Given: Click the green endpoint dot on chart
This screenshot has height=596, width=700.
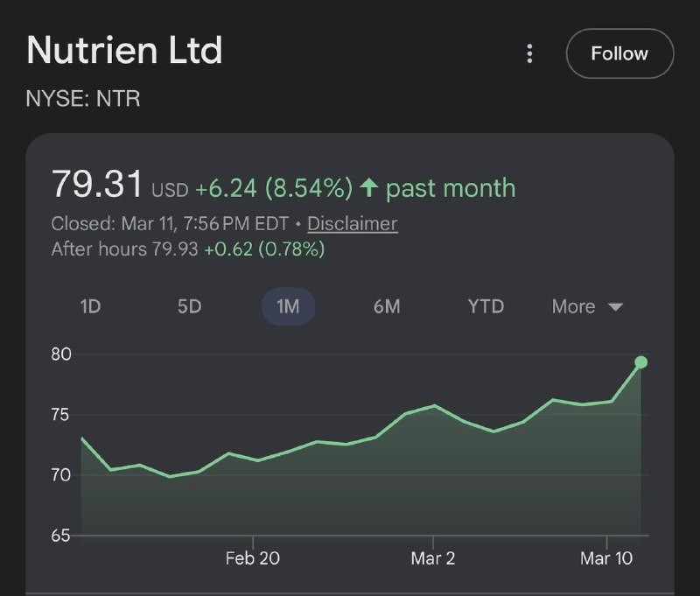Looking at the screenshot, I should coord(640,362).
